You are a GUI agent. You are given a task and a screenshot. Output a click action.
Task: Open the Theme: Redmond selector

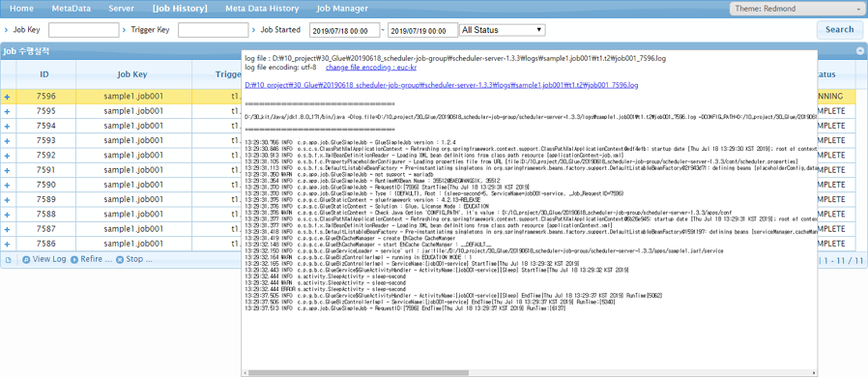(793, 9)
